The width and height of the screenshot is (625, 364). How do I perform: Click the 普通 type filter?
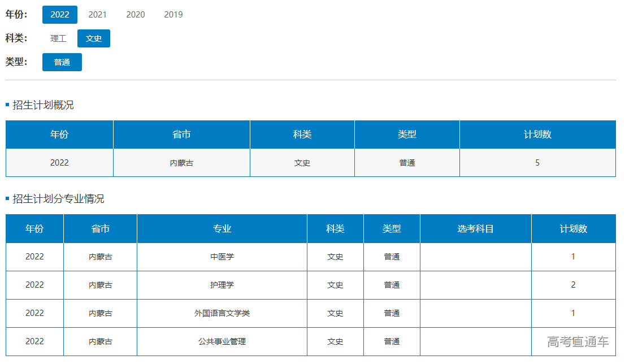tap(62, 62)
